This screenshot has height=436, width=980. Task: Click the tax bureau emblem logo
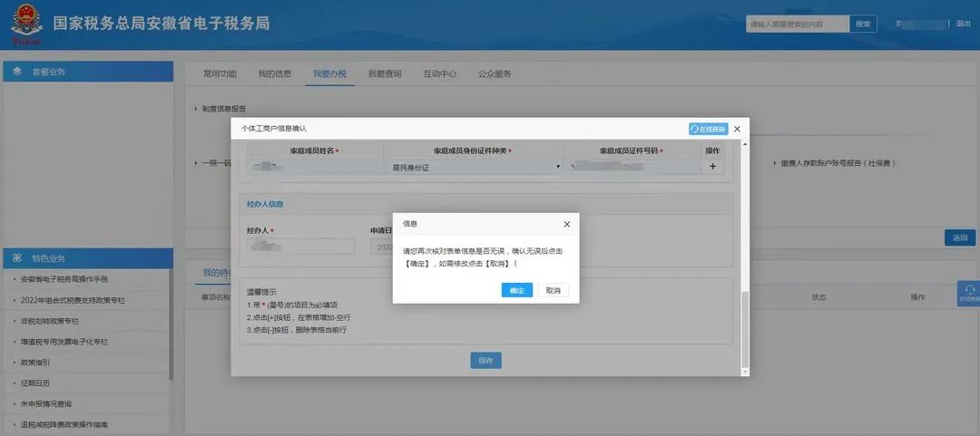tap(25, 24)
